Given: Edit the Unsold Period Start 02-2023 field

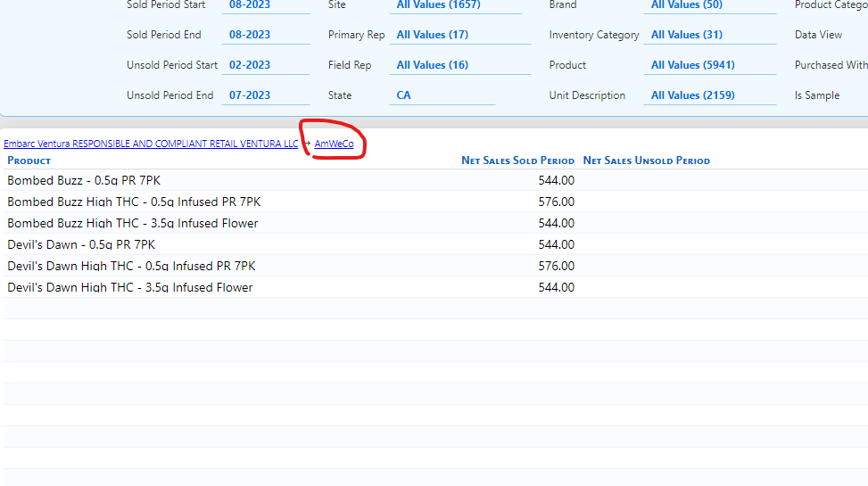Looking at the screenshot, I should click(x=250, y=65).
